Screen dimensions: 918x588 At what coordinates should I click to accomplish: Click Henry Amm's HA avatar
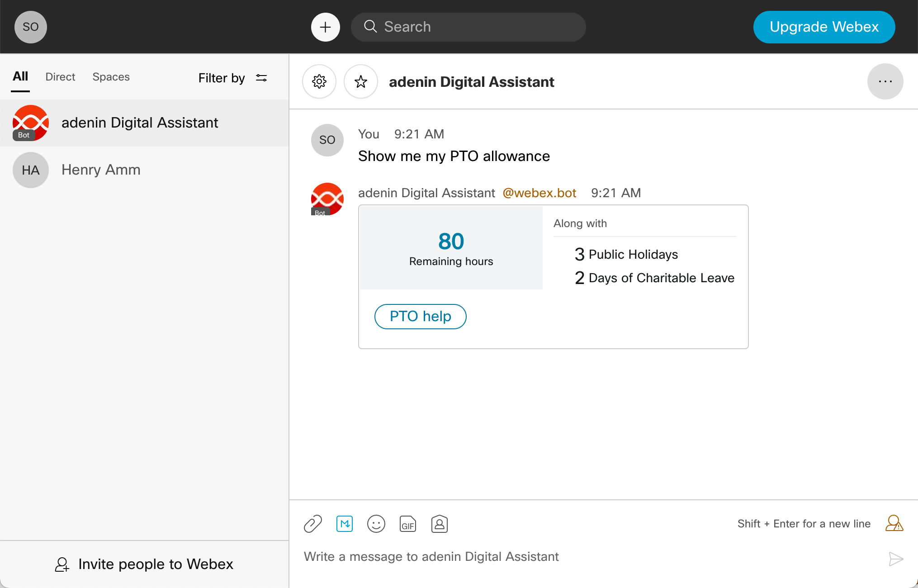(31, 170)
